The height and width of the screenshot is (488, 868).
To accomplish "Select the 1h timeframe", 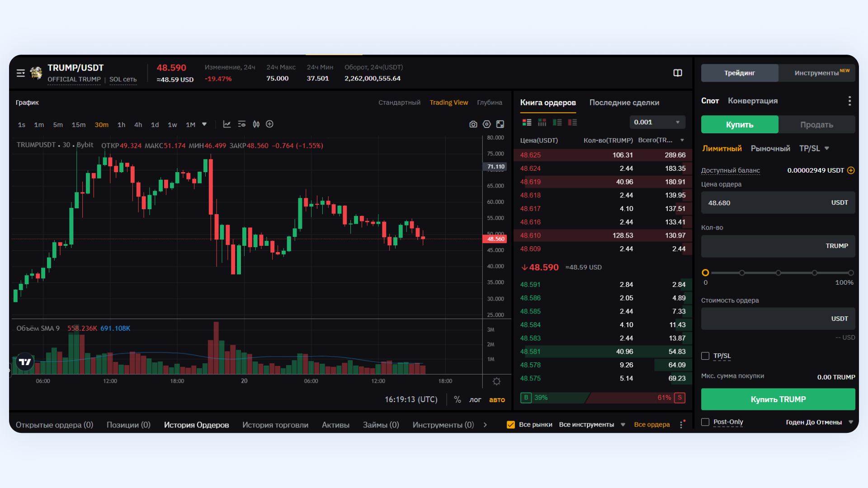I will (121, 125).
